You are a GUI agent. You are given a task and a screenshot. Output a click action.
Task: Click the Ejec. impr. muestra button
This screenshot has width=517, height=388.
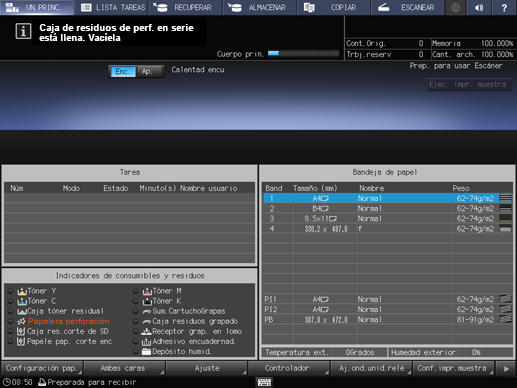(x=469, y=85)
